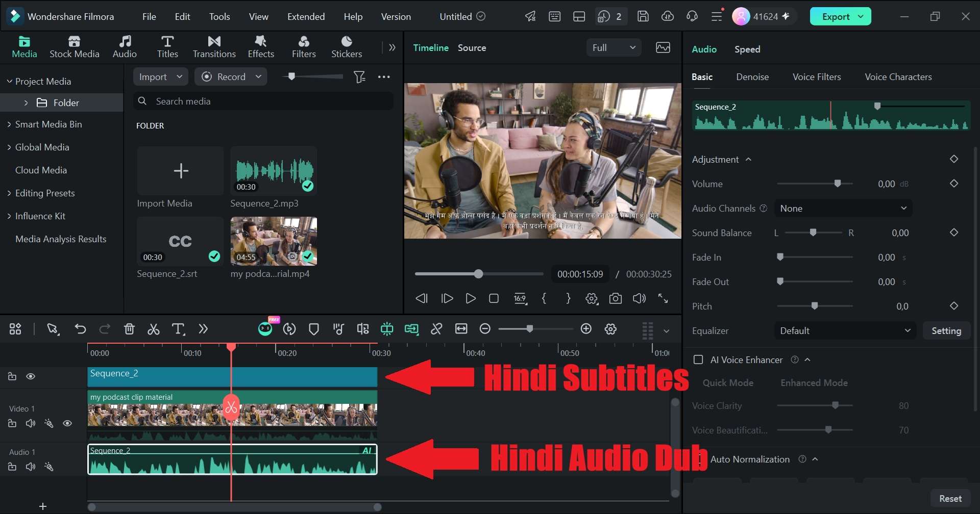The width and height of the screenshot is (980, 514).
Task: Click the delete trash icon
Action: tap(129, 329)
